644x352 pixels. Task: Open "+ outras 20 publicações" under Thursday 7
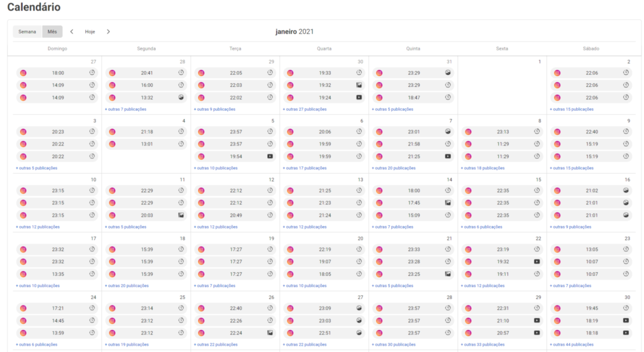pyautogui.click(x=394, y=168)
